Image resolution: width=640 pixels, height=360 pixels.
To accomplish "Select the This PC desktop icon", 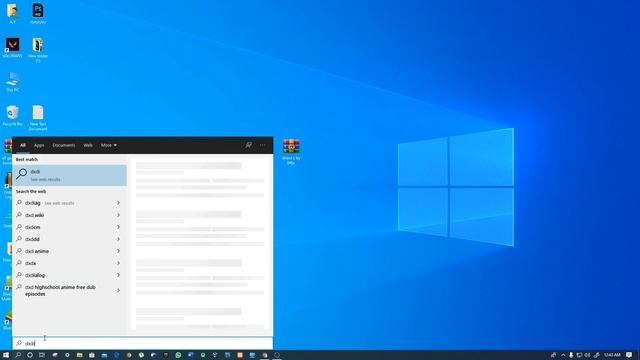I will coord(12,82).
